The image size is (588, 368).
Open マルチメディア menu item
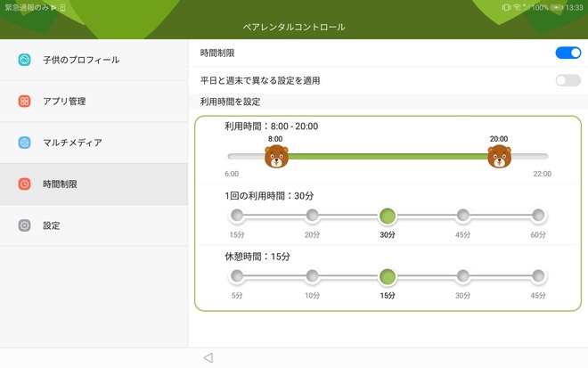[x=94, y=143]
